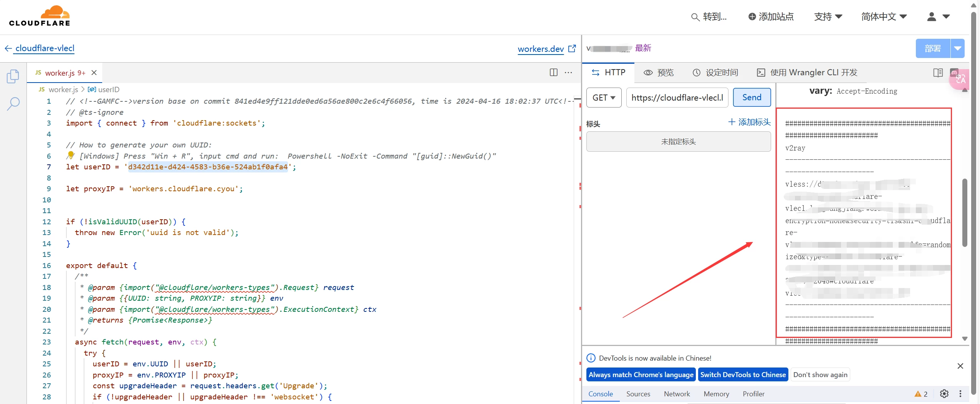Close the worker.js editor tab
Image resolution: width=980 pixels, height=404 pixels.
pyautogui.click(x=94, y=73)
